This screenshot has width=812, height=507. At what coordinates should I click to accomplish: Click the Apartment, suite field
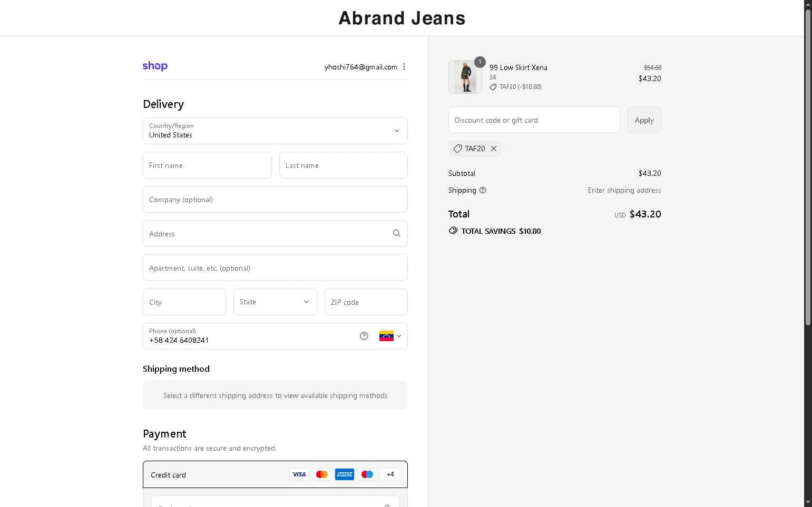point(275,268)
